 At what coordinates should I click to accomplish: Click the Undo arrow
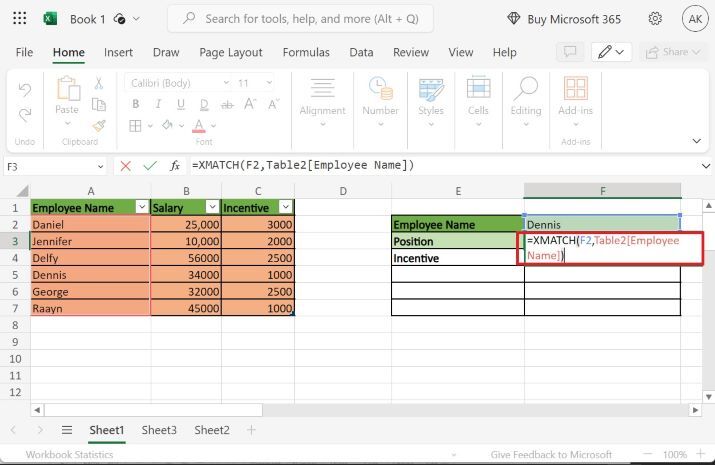[25, 90]
